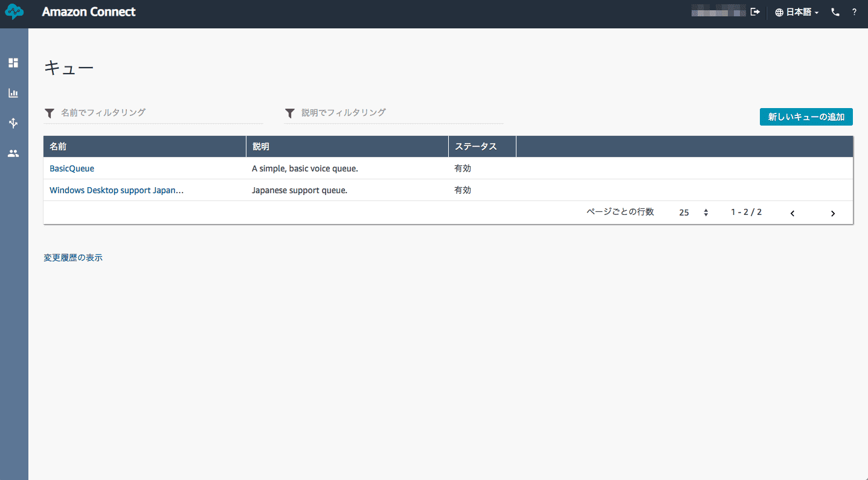Click the funnel icon beside the description filter
The image size is (868, 480).
pyautogui.click(x=290, y=113)
